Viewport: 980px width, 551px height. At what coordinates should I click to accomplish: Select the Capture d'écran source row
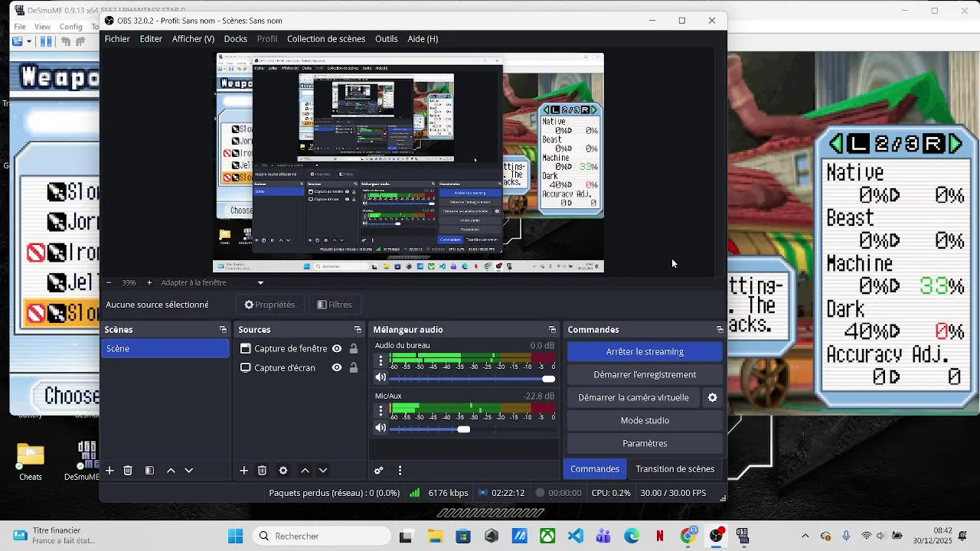point(299,368)
